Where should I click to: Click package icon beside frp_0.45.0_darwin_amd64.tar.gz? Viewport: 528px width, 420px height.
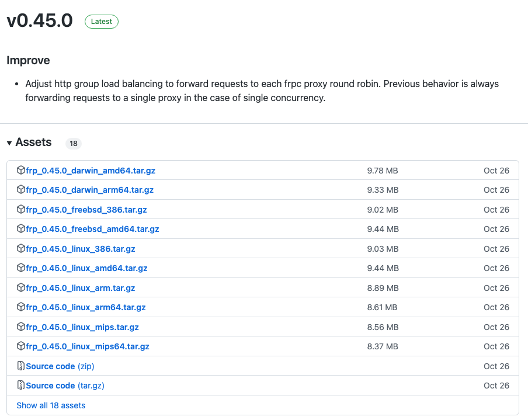click(21, 171)
